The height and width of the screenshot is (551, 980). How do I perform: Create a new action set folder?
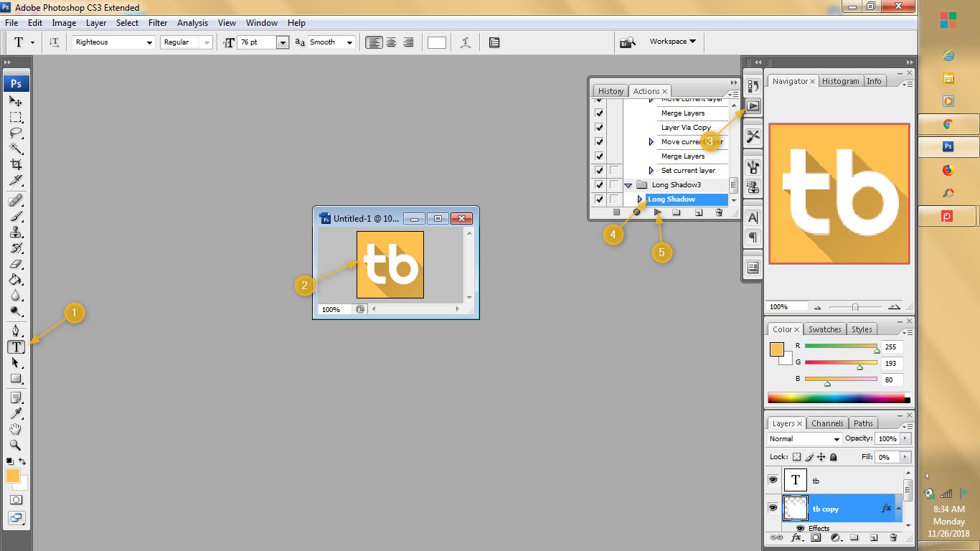pos(677,212)
